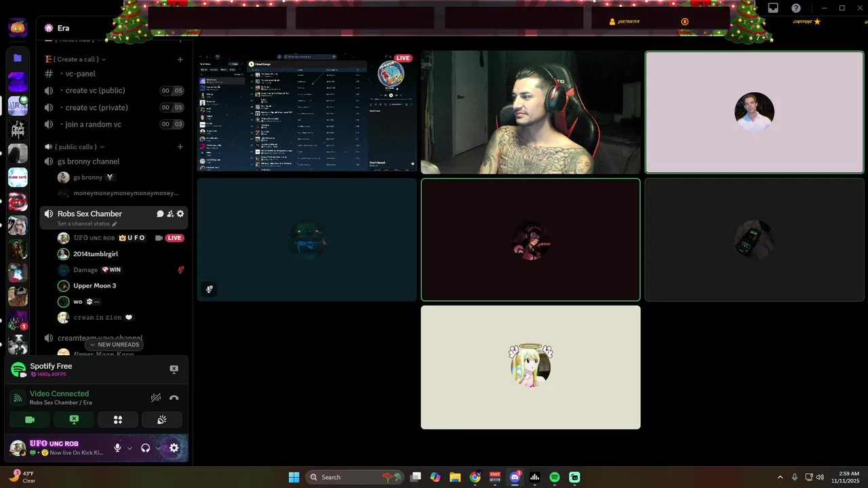Stop screen sharing with the green monitor button
The width and height of the screenshot is (868, 488).
click(74, 420)
